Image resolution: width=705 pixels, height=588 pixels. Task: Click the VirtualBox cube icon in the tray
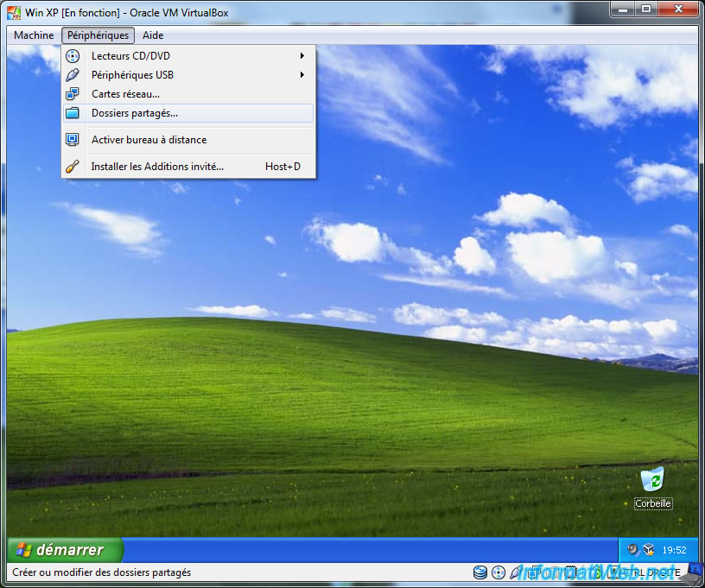648,550
